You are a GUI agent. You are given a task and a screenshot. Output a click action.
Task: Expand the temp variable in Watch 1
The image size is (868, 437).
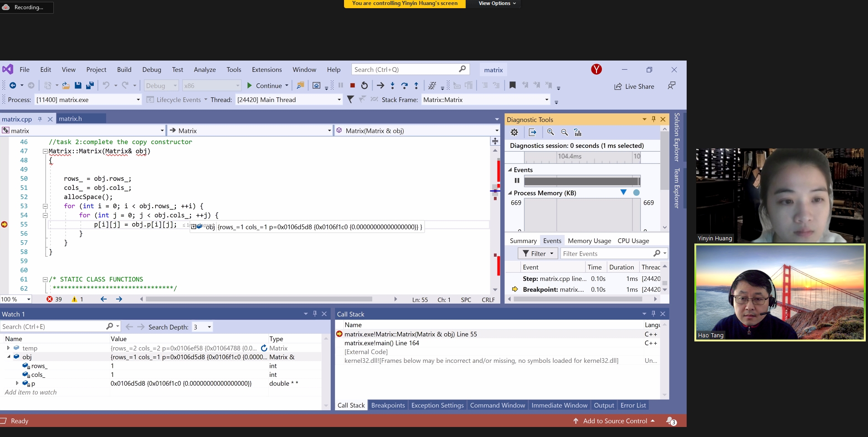8,348
